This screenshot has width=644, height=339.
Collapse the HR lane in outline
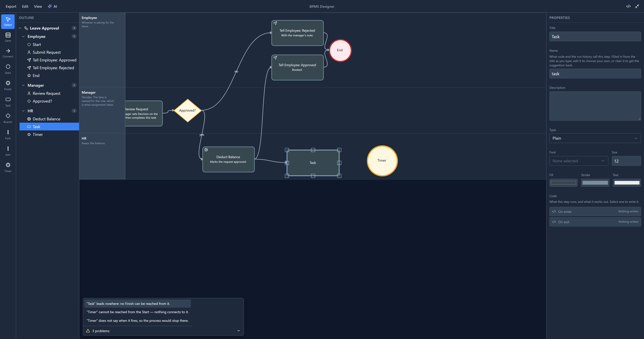tap(23, 111)
